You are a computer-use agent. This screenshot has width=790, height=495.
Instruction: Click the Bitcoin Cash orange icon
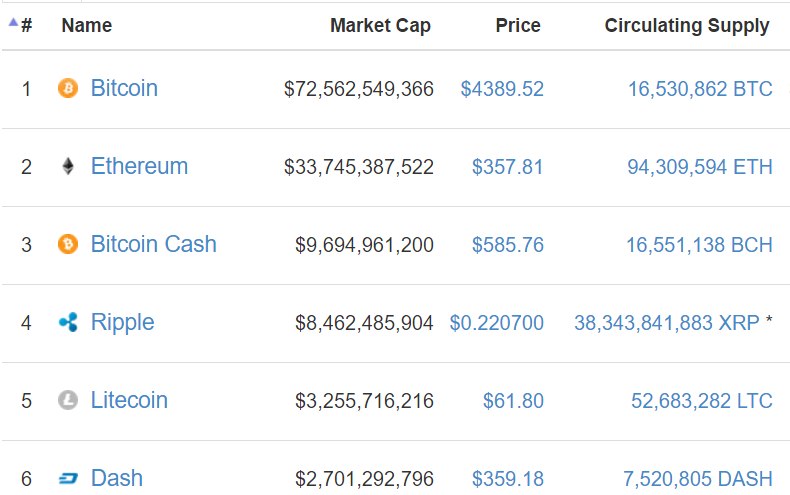tap(68, 244)
